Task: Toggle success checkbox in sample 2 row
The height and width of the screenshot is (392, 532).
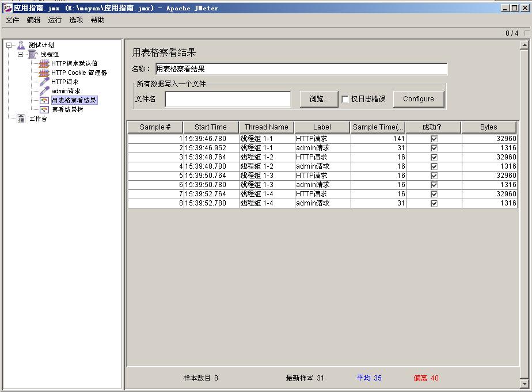Action: point(434,148)
